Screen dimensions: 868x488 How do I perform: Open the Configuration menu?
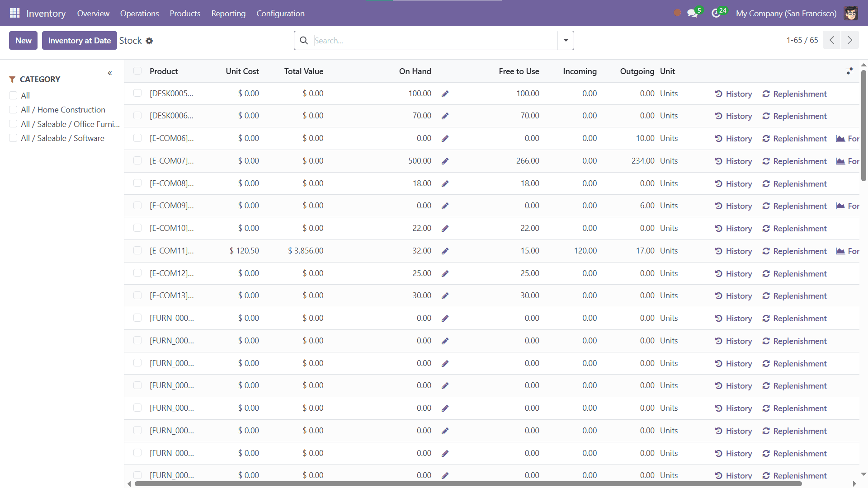(280, 13)
